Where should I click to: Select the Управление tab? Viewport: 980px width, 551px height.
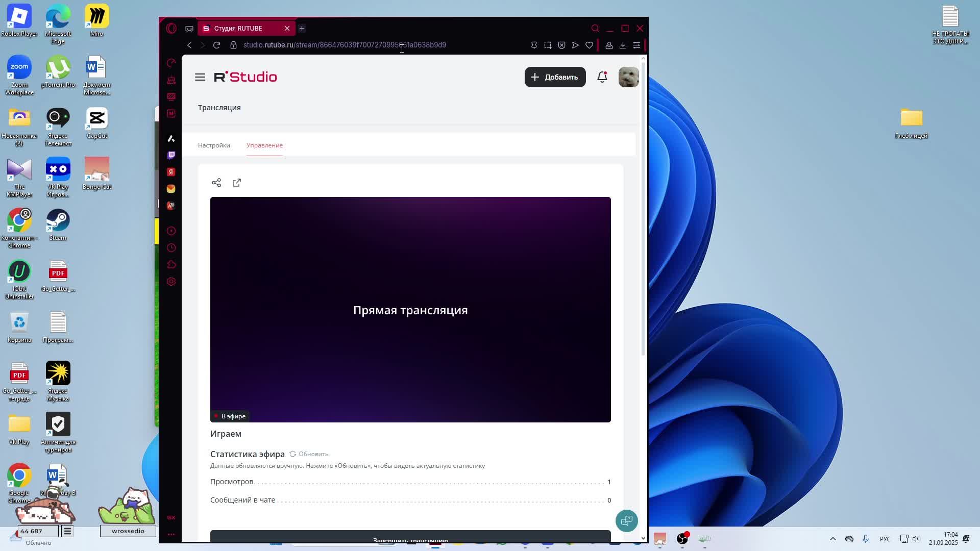(x=264, y=145)
